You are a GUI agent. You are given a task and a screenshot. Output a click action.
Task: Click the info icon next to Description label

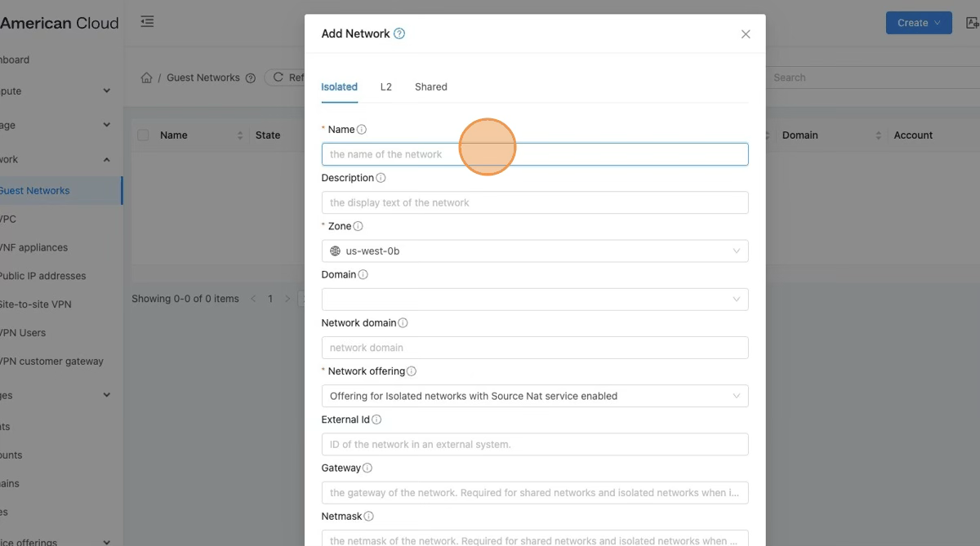[381, 178]
